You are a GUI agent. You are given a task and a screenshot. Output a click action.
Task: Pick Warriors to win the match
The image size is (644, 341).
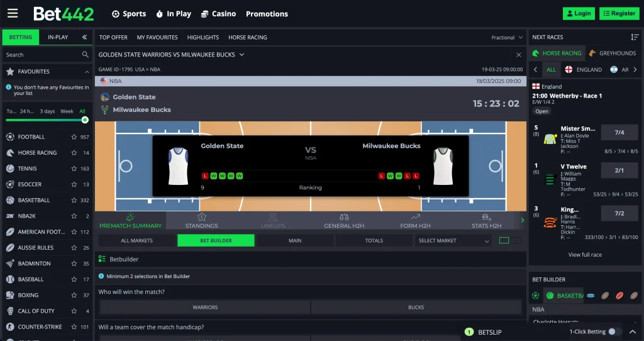[x=206, y=307]
